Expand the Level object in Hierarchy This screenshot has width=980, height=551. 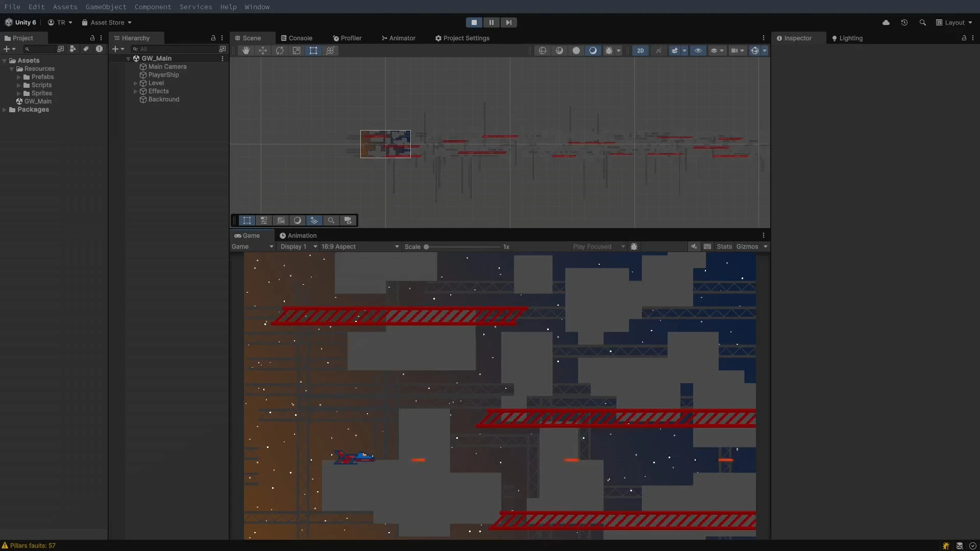coord(135,83)
